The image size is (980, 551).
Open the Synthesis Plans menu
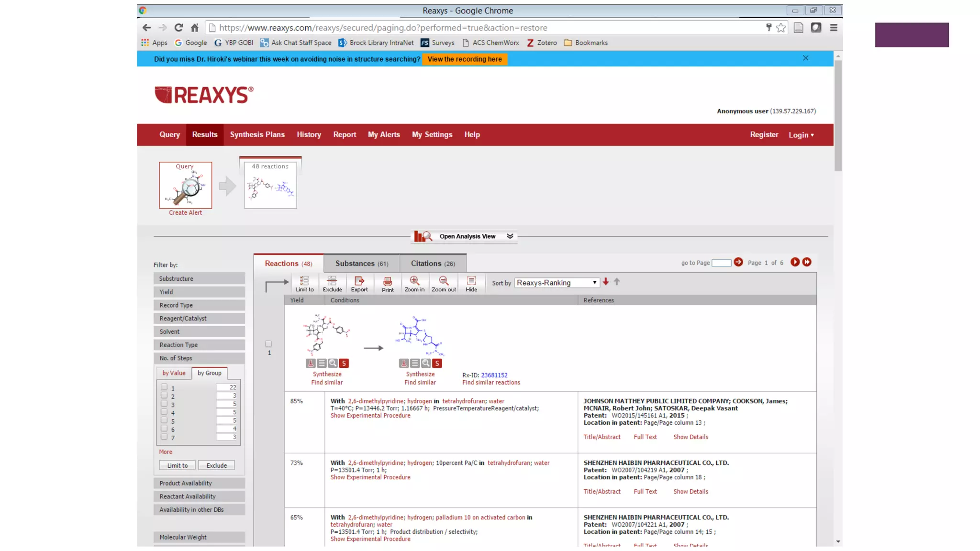pyautogui.click(x=257, y=134)
